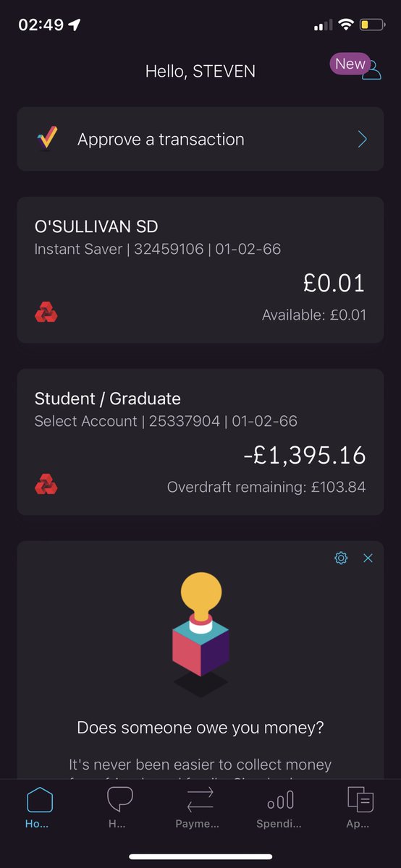Open Student / Graduate Select Account
The width and height of the screenshot is (401, 868).
200,442
